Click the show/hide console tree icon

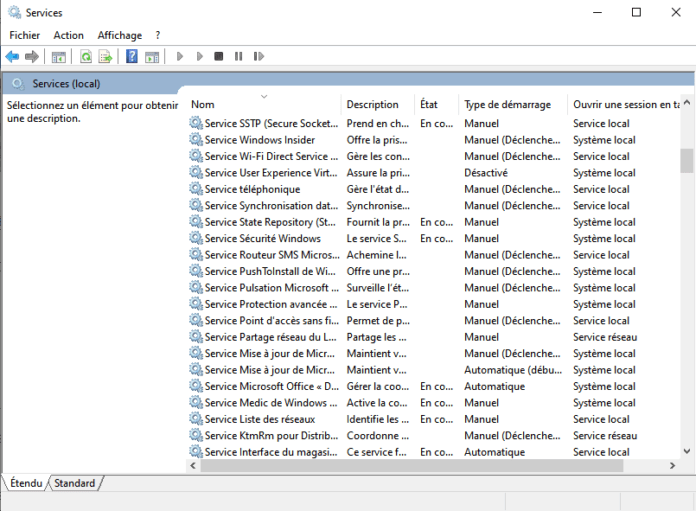pos(59,57)
